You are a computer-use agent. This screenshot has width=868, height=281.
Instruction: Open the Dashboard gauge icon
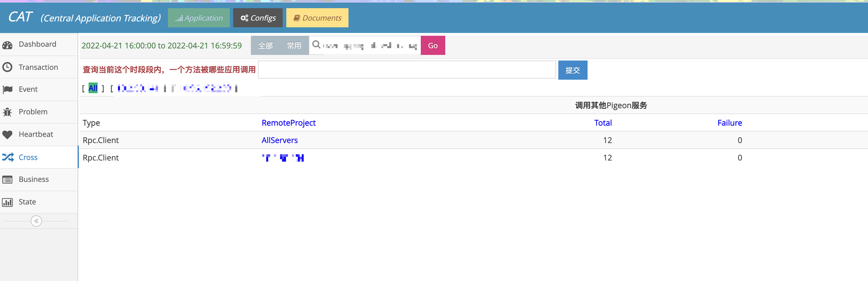7,45
